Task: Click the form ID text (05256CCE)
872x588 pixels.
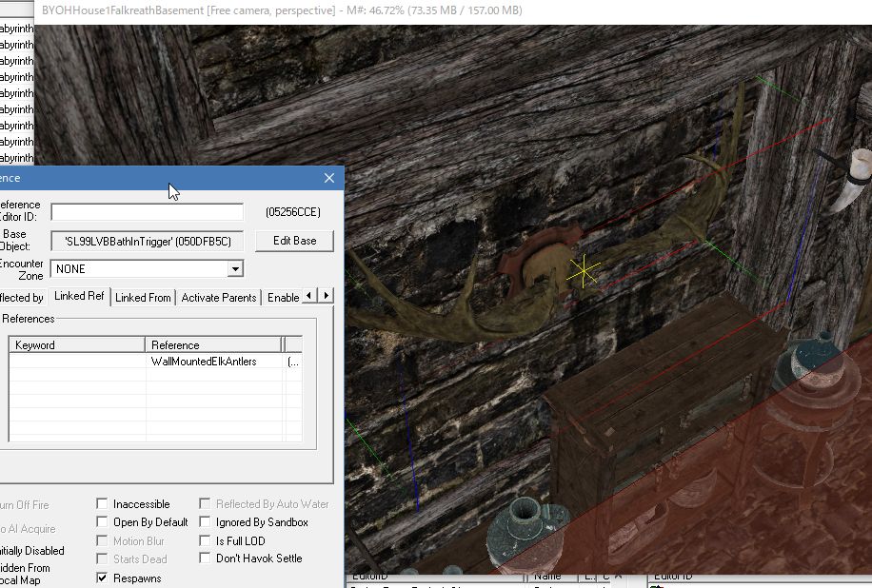Action: point(293,212)
